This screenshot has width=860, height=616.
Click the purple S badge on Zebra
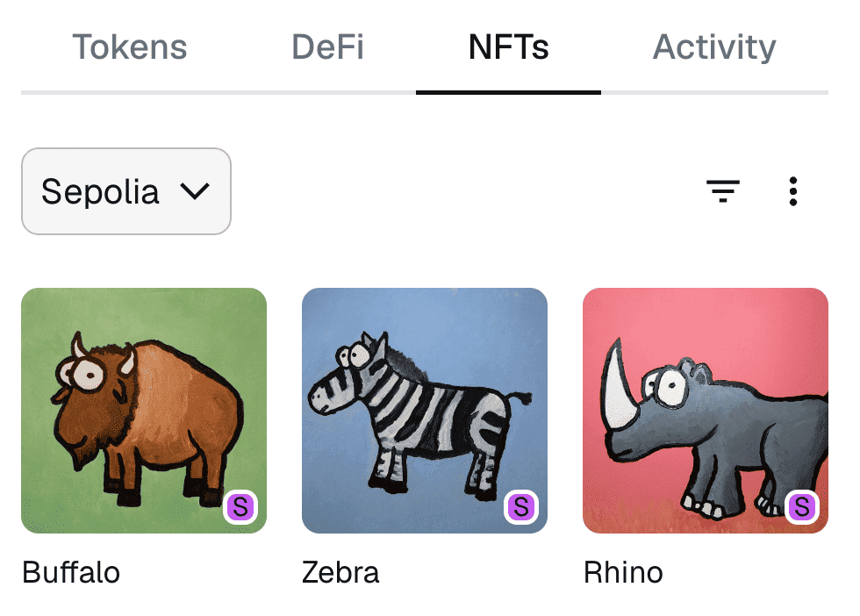[x=521, y=507]
